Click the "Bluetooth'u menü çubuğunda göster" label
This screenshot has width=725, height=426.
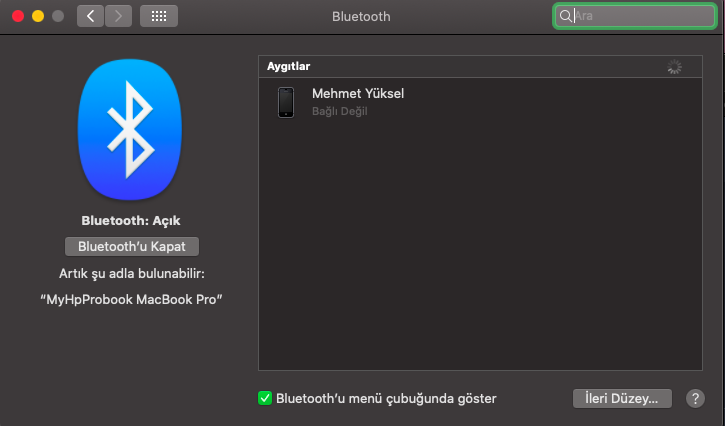386,398
